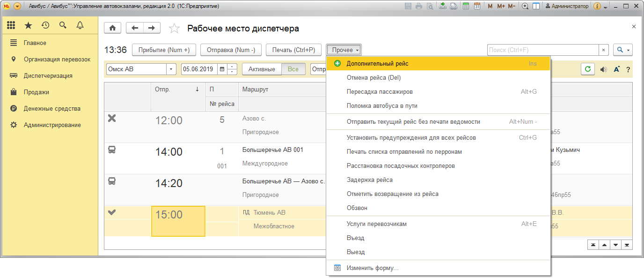Open the history clock icon

click(45, 25)
